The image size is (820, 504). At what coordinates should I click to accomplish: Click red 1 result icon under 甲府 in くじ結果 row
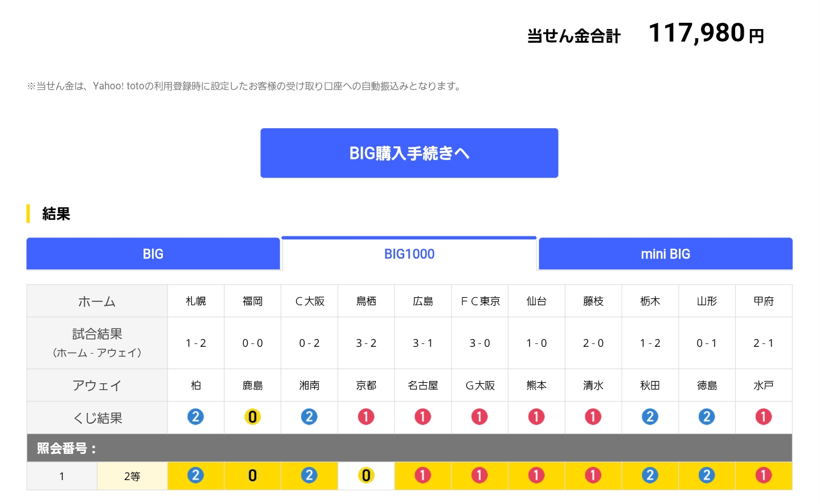click(x=763, y=417)
